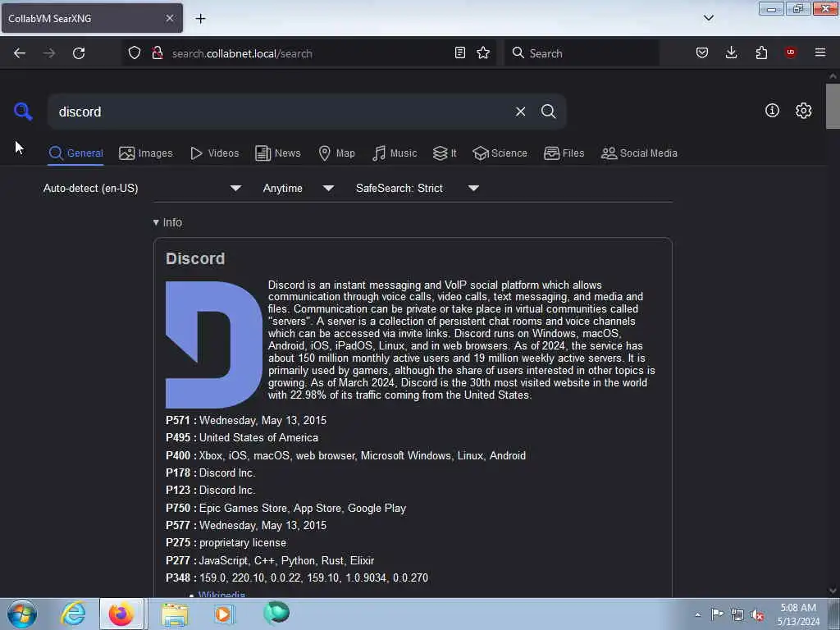Screen dimensions: 840x630
Task: Open the Wikipedia link
Action: click(221, 594)
